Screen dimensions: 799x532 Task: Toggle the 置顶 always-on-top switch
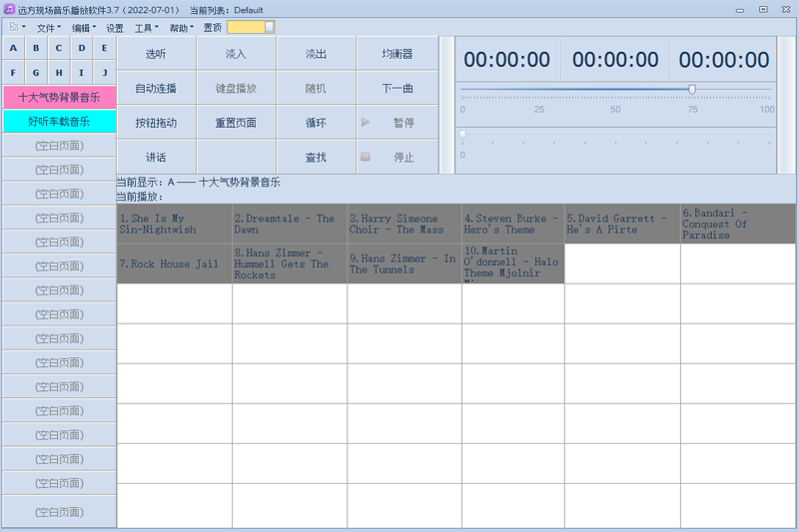point(251,28)
